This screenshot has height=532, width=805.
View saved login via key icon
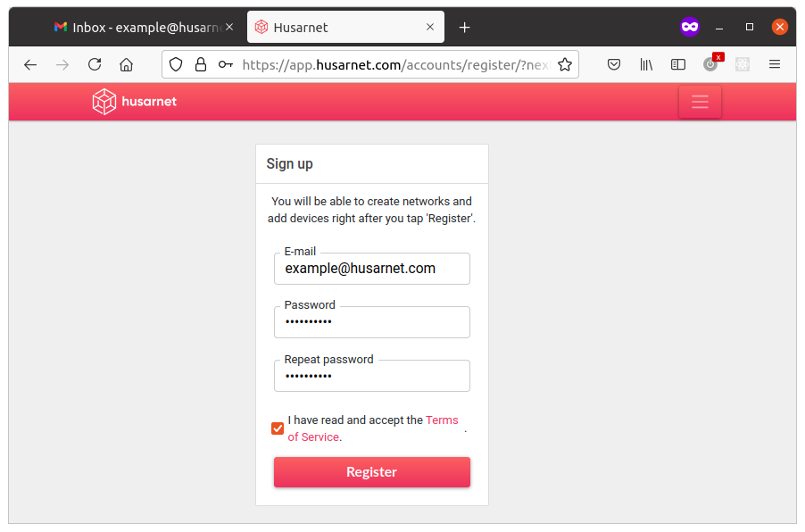(x=226, y=64)
